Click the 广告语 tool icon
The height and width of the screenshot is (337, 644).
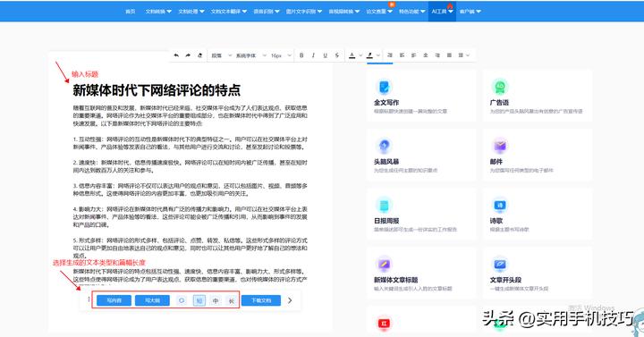click(500, 87)
